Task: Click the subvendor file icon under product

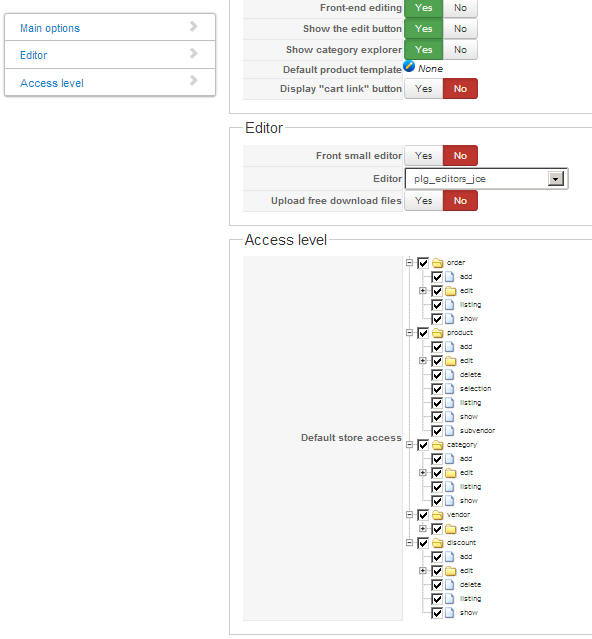Action: tap(449, 431)
